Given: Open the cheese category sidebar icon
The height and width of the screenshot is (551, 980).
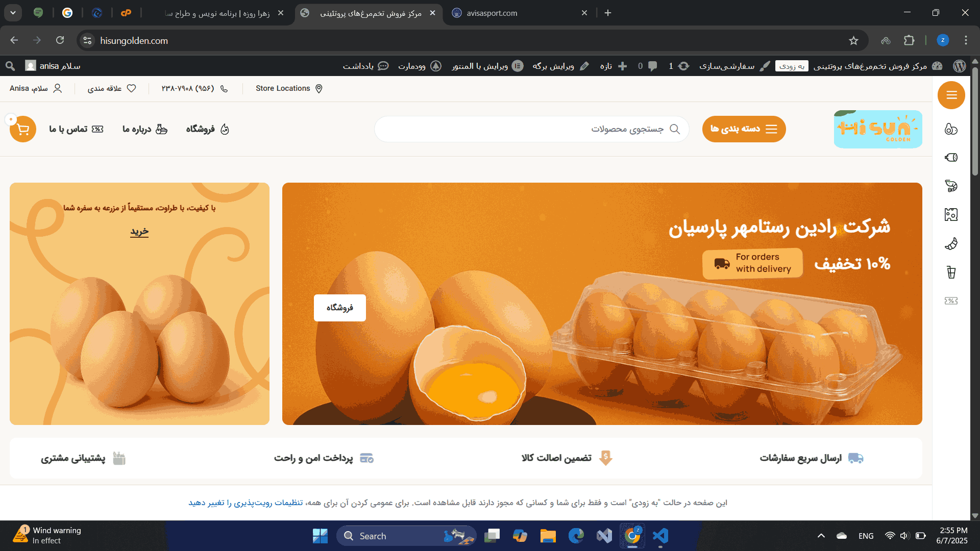Looking at the screenshot, I should (x=951, y=215).
